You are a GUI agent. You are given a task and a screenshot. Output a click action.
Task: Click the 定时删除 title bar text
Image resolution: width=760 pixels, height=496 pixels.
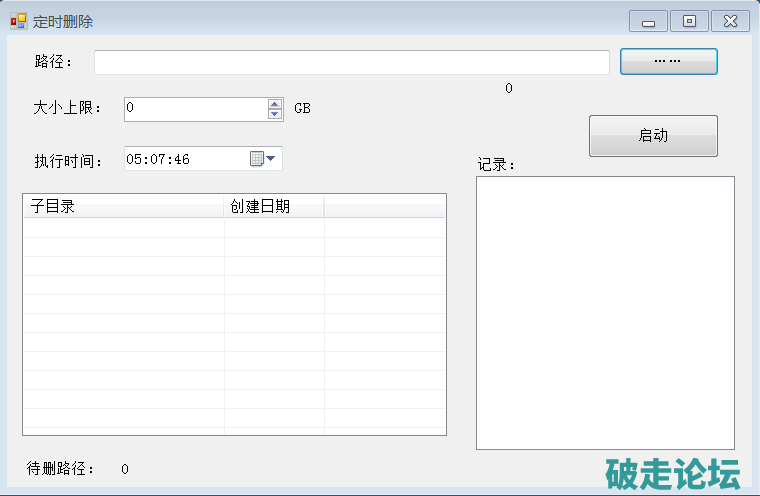tap(63, 21)
